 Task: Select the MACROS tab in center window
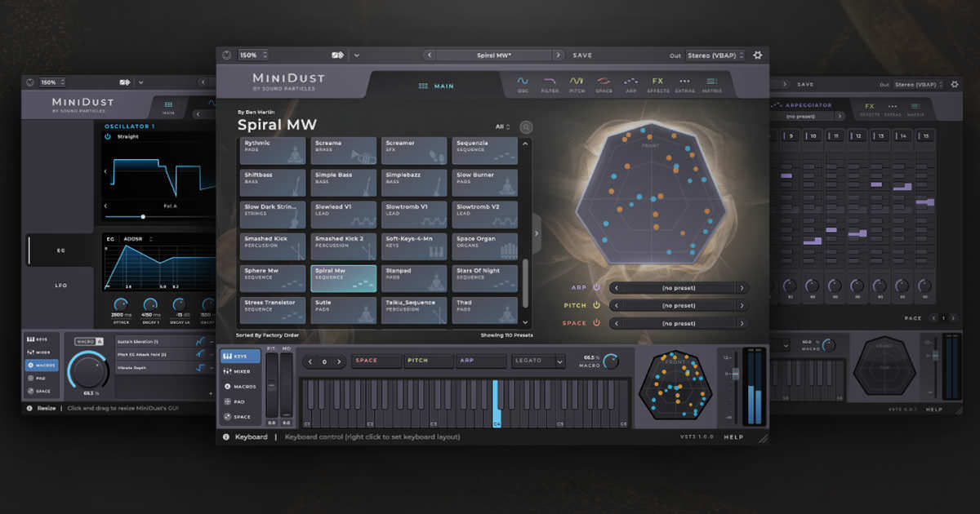[241, 387]
